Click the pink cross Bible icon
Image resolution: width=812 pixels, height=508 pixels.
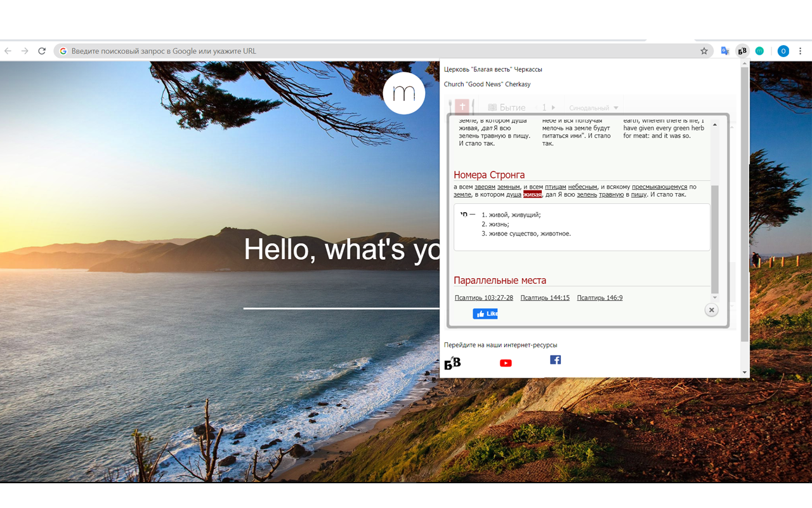[462, 107]
